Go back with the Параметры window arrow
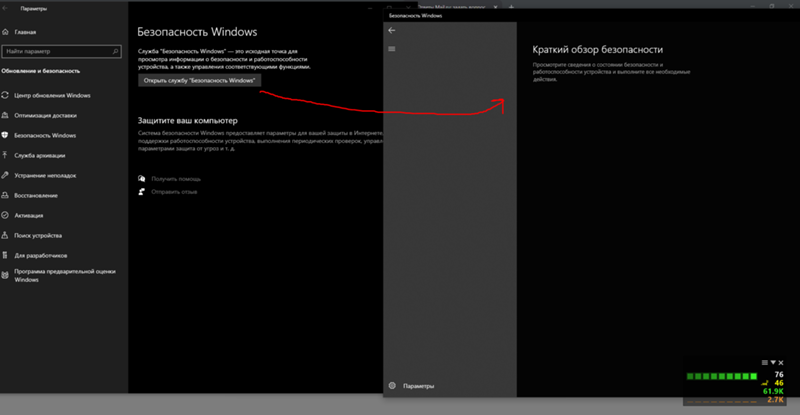This screenshot has width=800, height=415. [5, 8]
